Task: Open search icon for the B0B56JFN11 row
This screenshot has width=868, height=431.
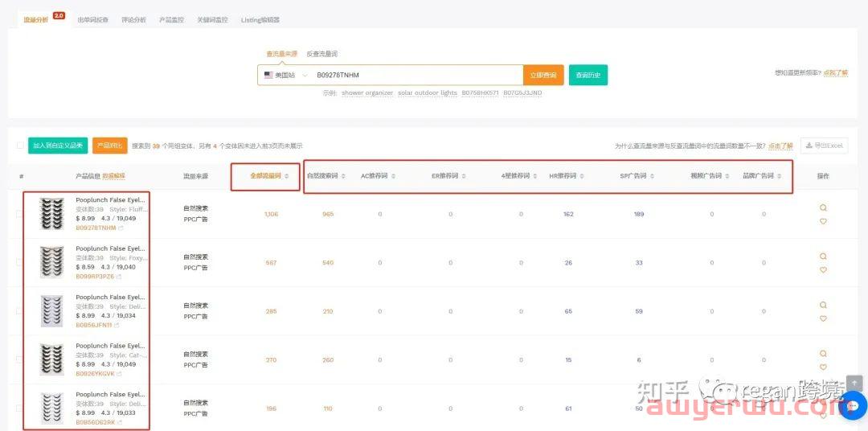Action: click(x=823, y=306)
